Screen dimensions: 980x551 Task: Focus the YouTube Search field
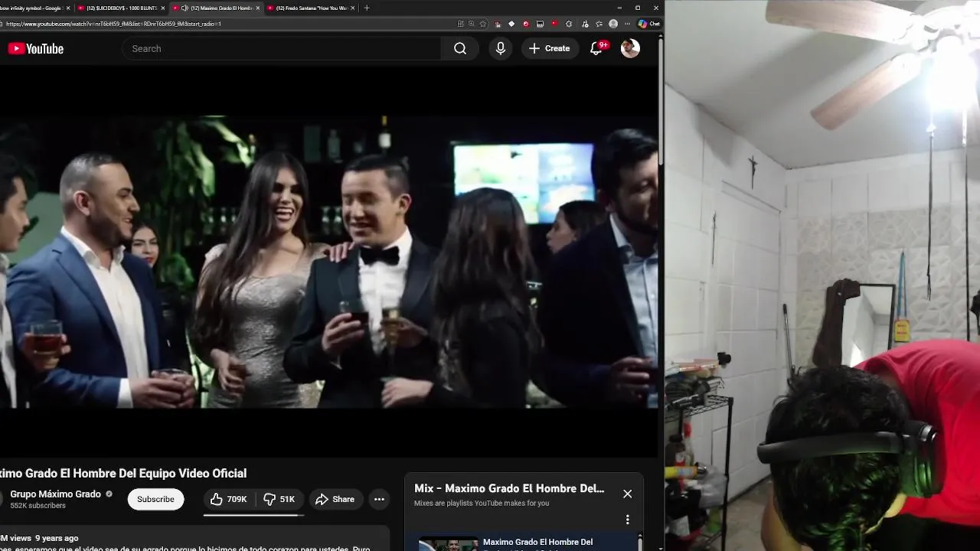[x=282, y=48]
